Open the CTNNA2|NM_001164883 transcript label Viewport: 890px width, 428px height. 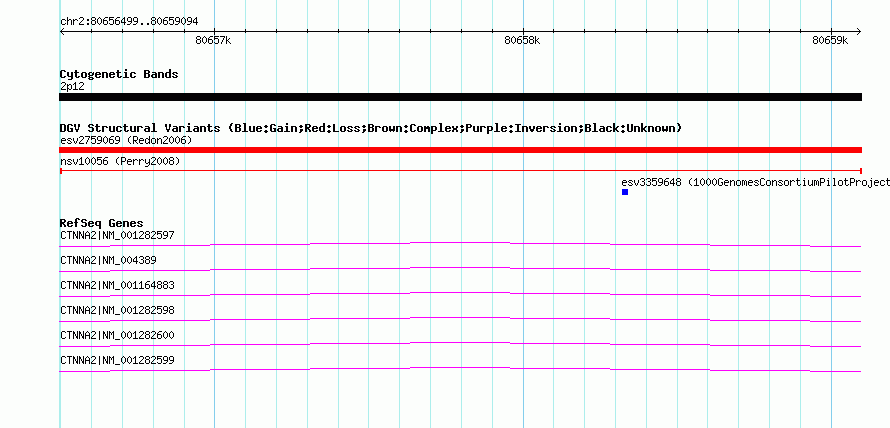[x=117, y=285]
